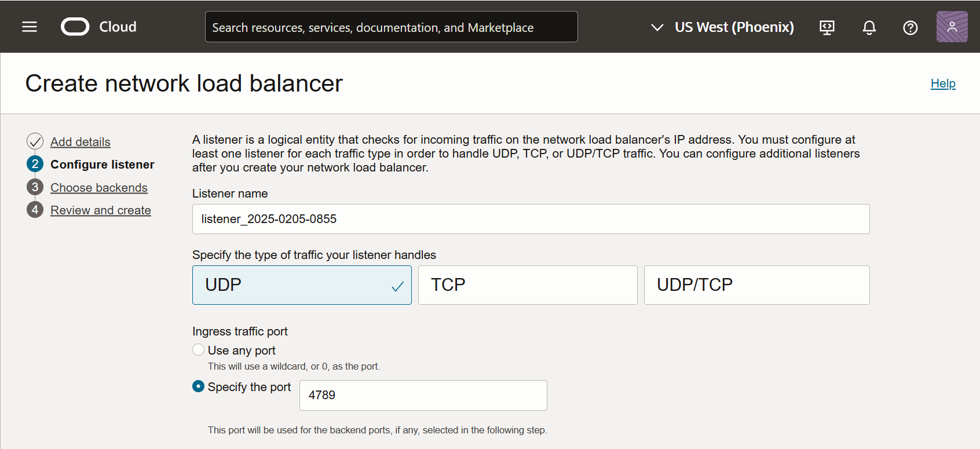Open the Cloud Shell developer tools icon

pyautogui.click(x=827, y=27)
